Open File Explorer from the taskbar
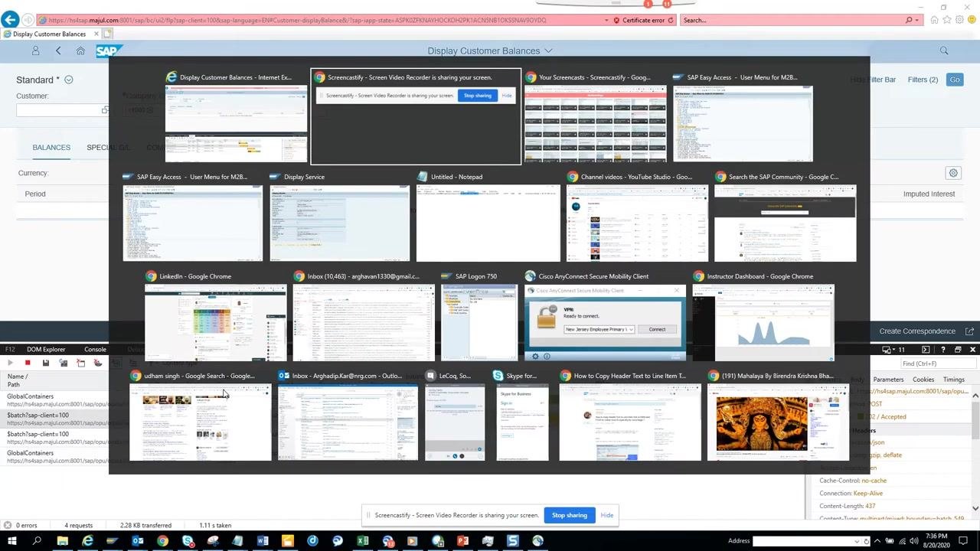 [x=63, y=541]
